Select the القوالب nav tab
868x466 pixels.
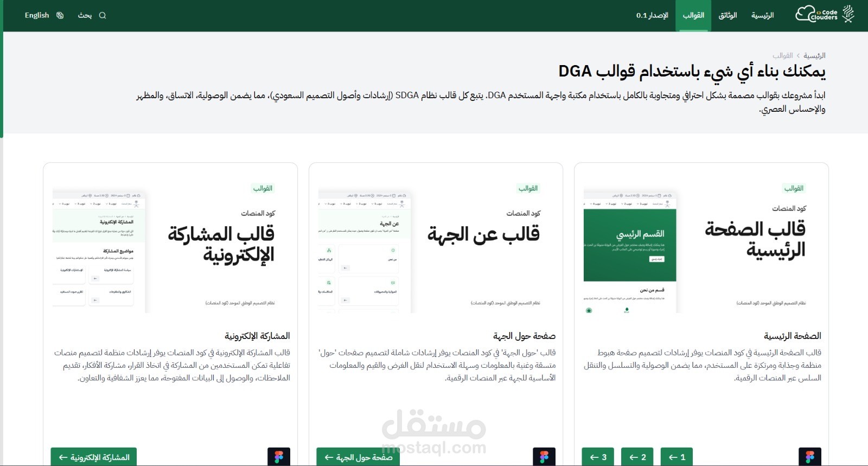693,15
